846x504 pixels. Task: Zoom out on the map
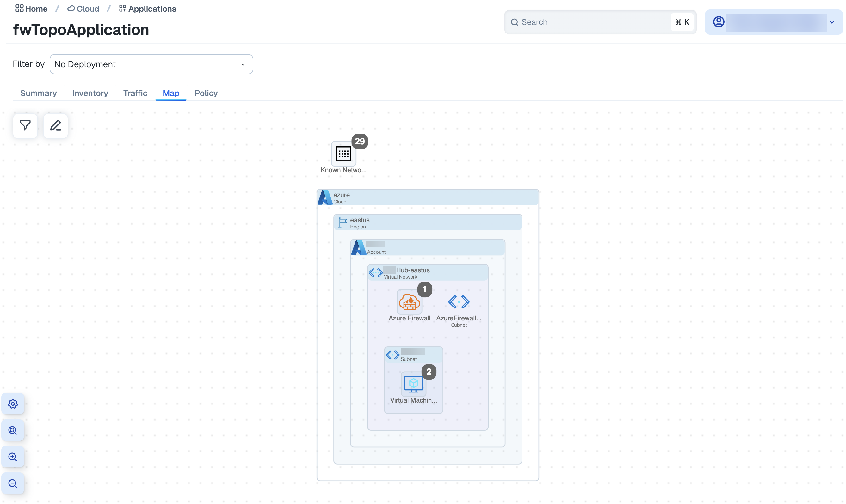[x=13, y=483]
